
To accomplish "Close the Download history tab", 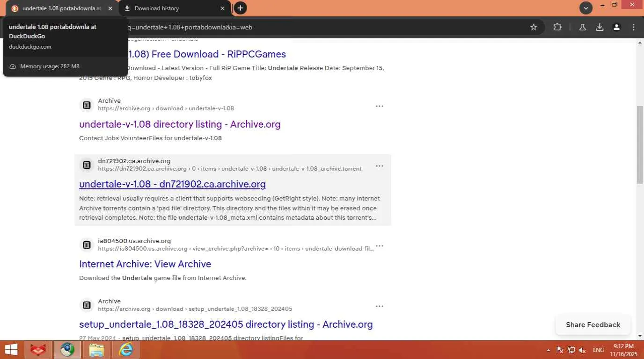I will point(222,8).
